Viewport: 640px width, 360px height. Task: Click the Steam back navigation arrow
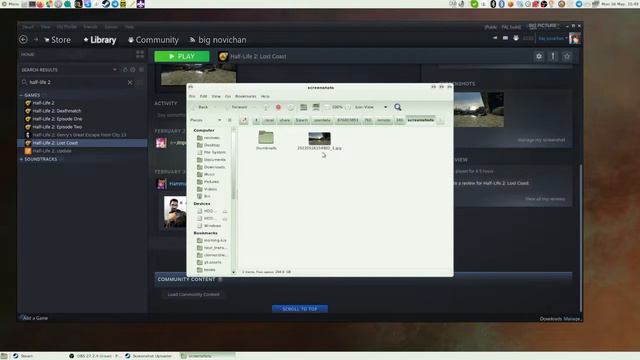[23, 40]
